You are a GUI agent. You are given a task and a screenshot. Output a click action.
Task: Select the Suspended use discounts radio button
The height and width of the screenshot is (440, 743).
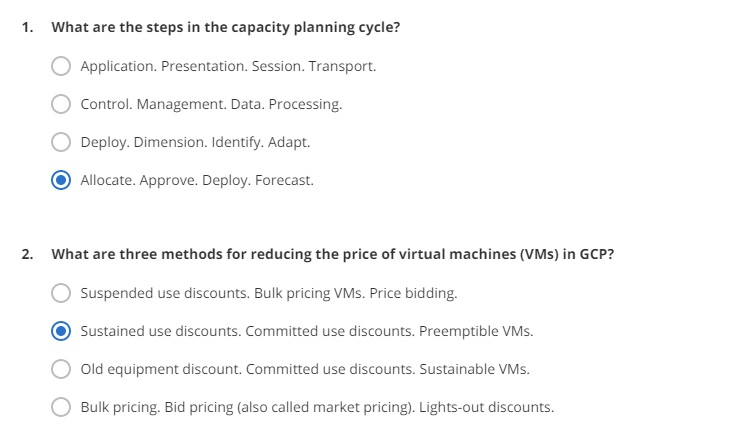point(61,293)
